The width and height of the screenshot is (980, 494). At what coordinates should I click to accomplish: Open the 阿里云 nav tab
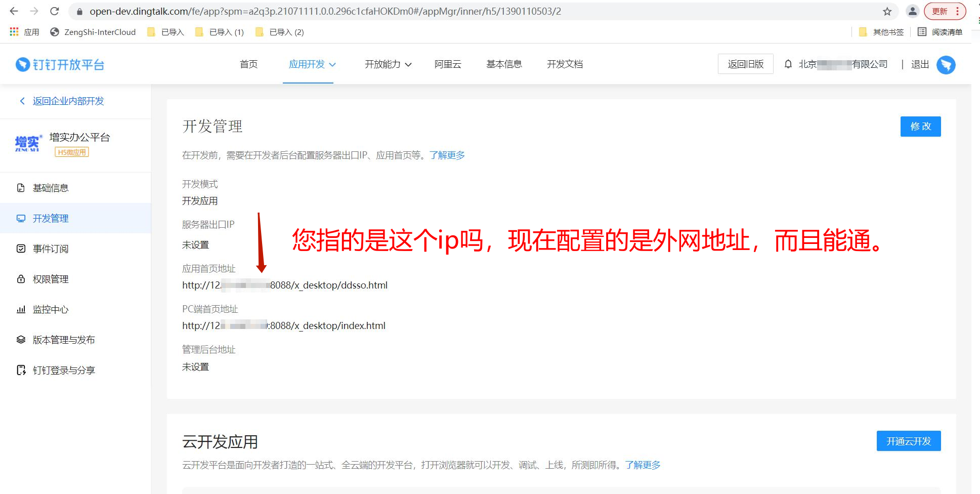click(x=448, y=64)
